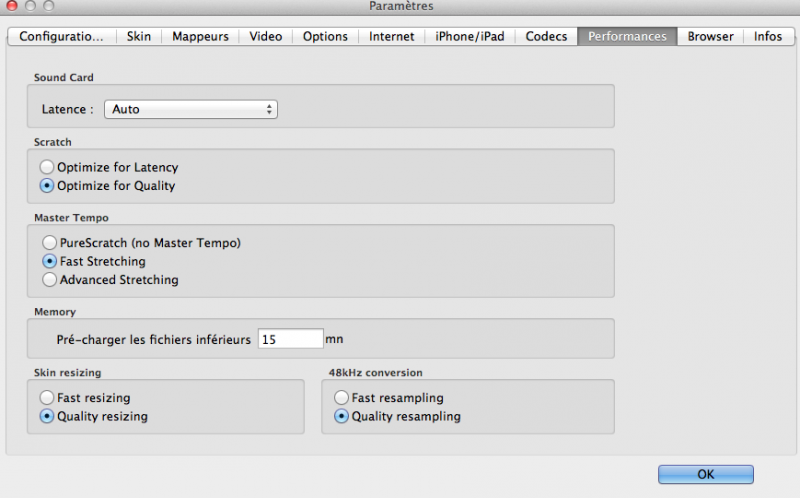Go to the Mappeurs tab

[200, 37]
